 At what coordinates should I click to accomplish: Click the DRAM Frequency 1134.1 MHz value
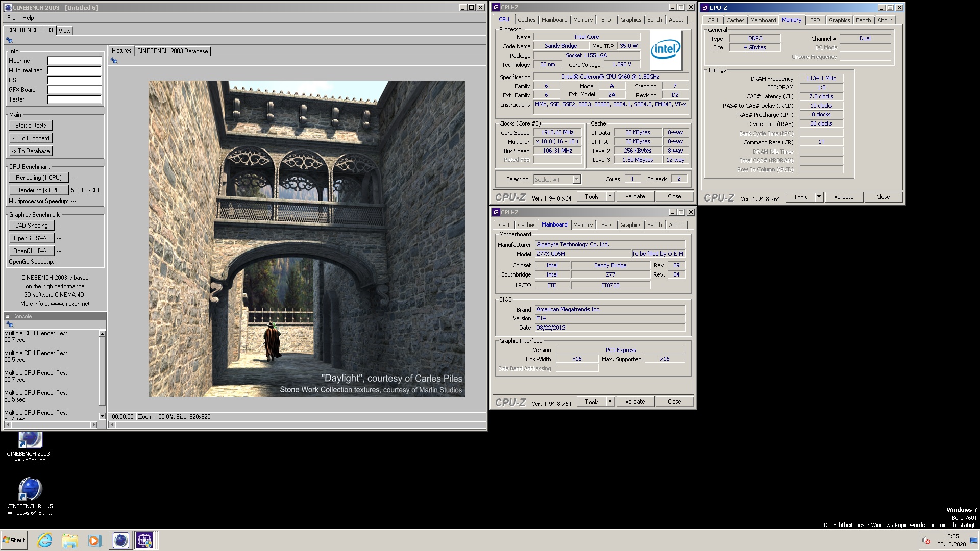coord(821,78)
